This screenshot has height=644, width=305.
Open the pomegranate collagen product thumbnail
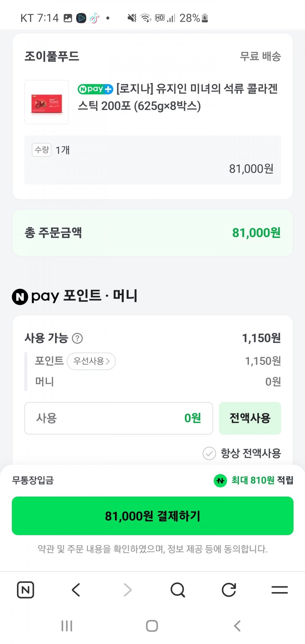(47, 102)
